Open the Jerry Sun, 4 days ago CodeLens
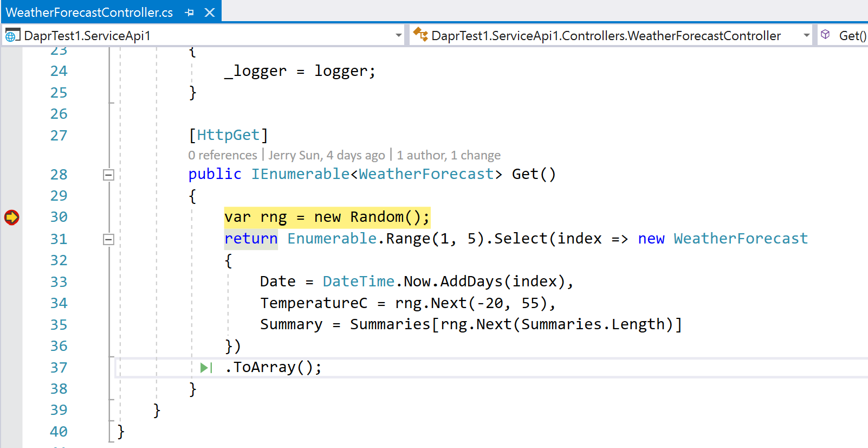 click(x=327, y=155)
